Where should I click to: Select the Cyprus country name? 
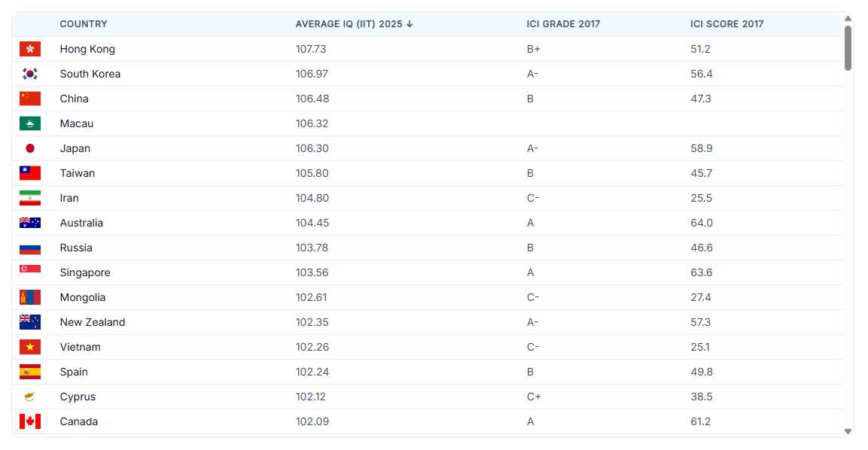click(x=78, y=397)
